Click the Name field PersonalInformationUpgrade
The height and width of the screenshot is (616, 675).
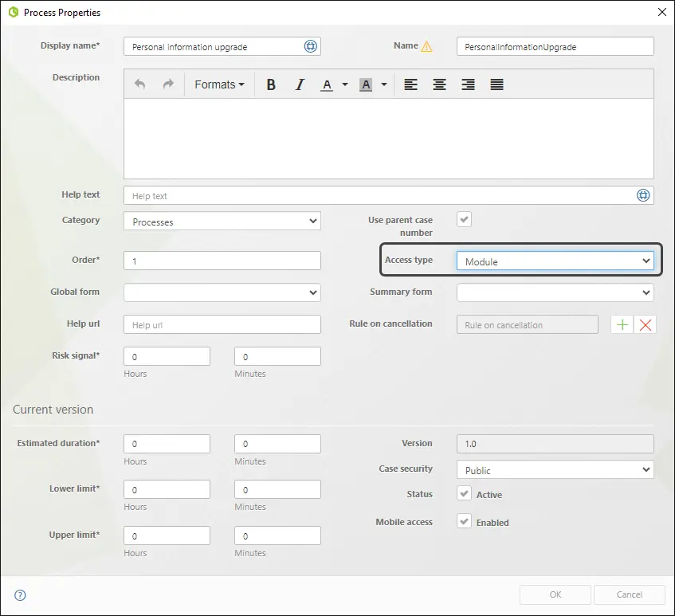[x=555, y=46]
